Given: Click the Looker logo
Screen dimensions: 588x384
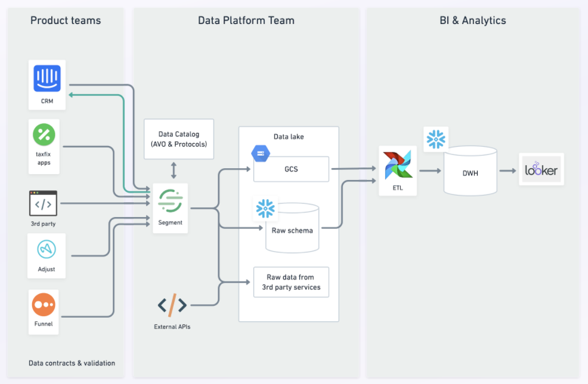Looking at the screenshot, I should tap(541, 169).
